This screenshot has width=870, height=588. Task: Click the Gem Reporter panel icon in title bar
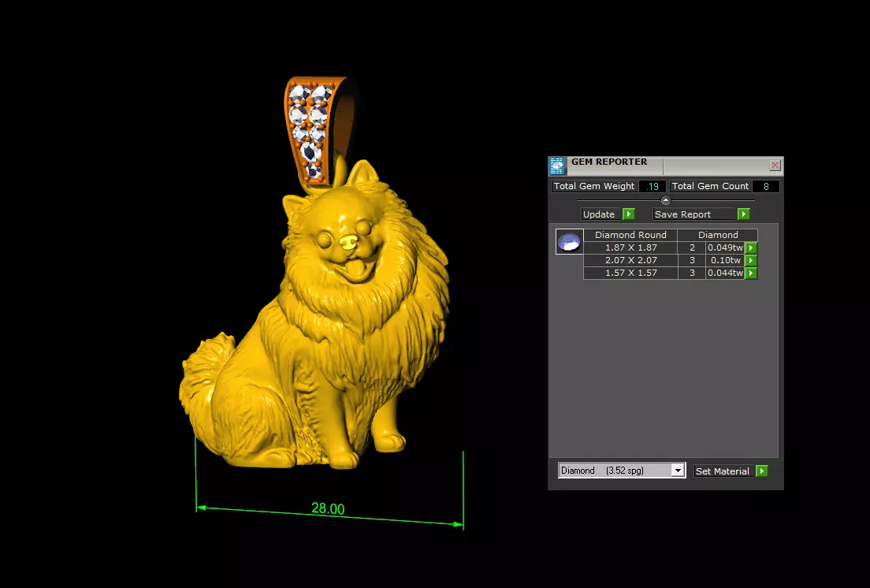[557, 166]
